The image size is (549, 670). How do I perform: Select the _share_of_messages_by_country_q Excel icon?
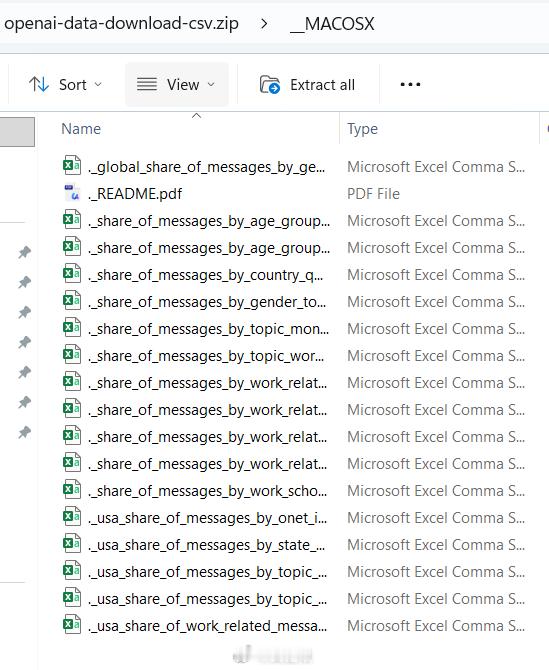pyautogui.click(x=72, y=274)
